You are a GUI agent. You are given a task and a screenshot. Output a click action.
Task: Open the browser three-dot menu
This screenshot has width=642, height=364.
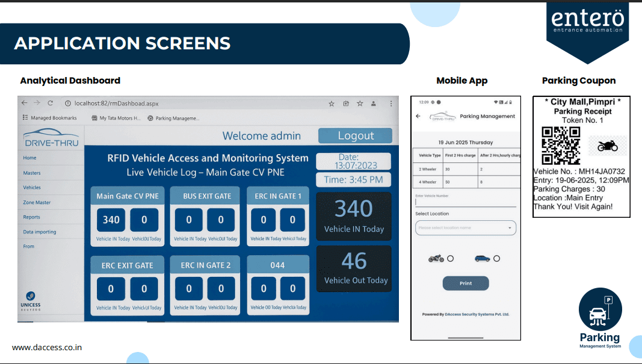[x=390, y=104]
